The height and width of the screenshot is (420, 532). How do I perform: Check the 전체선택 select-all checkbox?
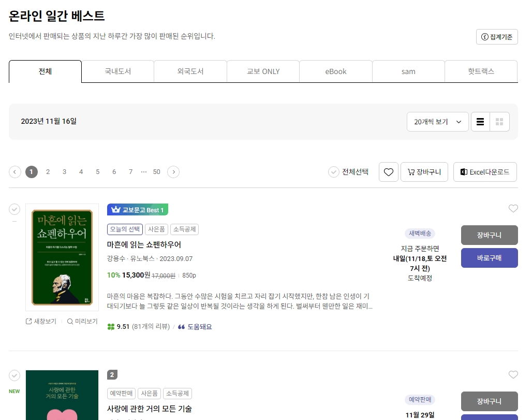click(x=334, y=172)
